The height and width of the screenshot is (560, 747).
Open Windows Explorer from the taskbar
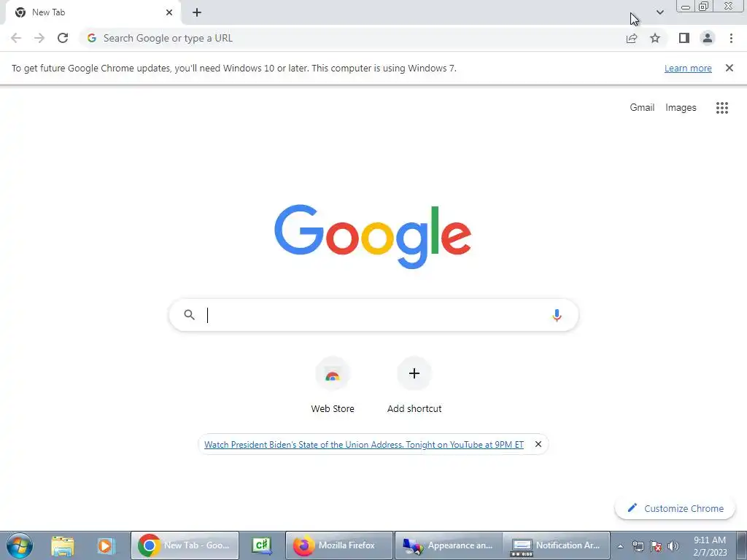tap(63, 545)
